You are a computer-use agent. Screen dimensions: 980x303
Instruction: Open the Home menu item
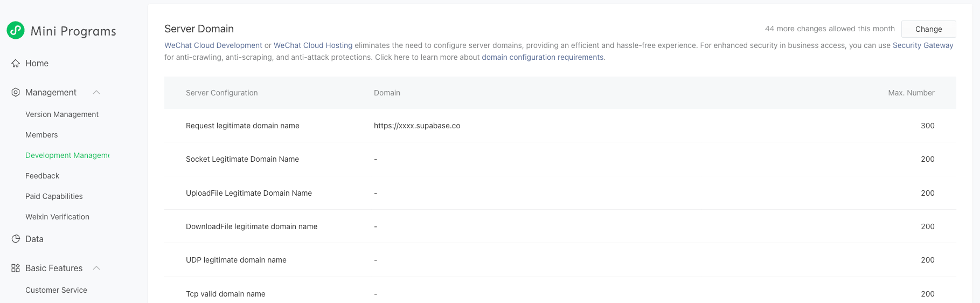coord(37,63)
